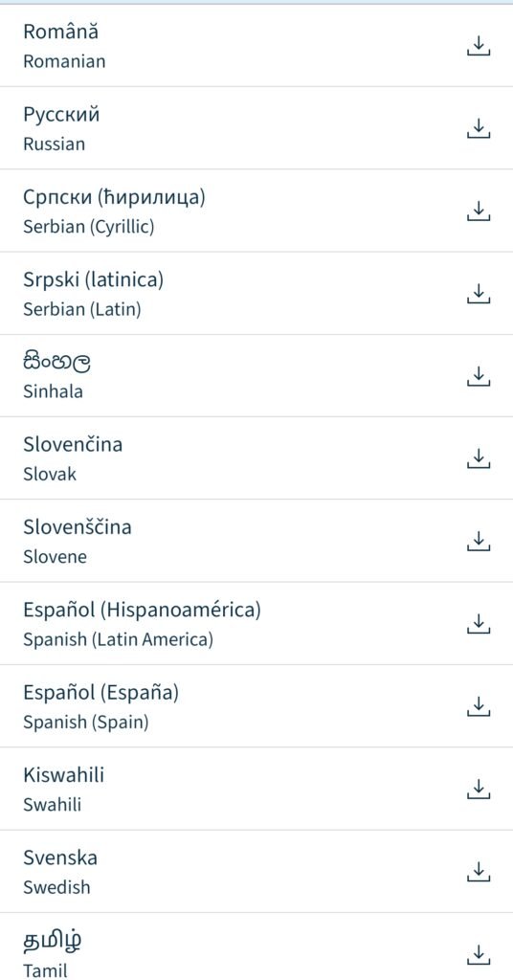This screenshot has width=513, height=980.
Task: Download the Slovene language
Action: tap(479, 542)
